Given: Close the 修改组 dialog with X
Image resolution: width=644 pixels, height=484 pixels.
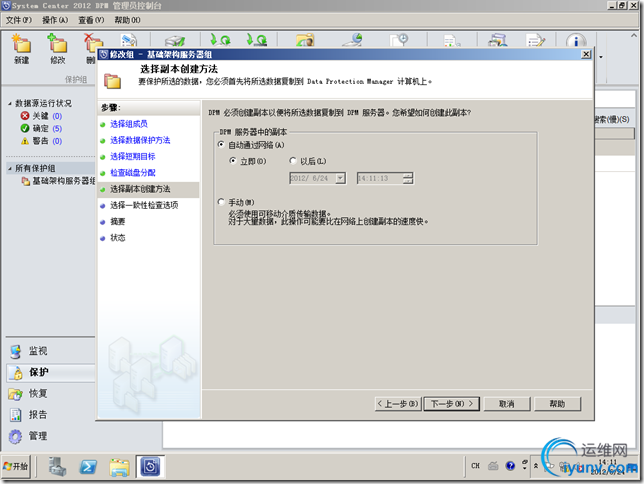Looking at the screenshot, I should (586, 54).
